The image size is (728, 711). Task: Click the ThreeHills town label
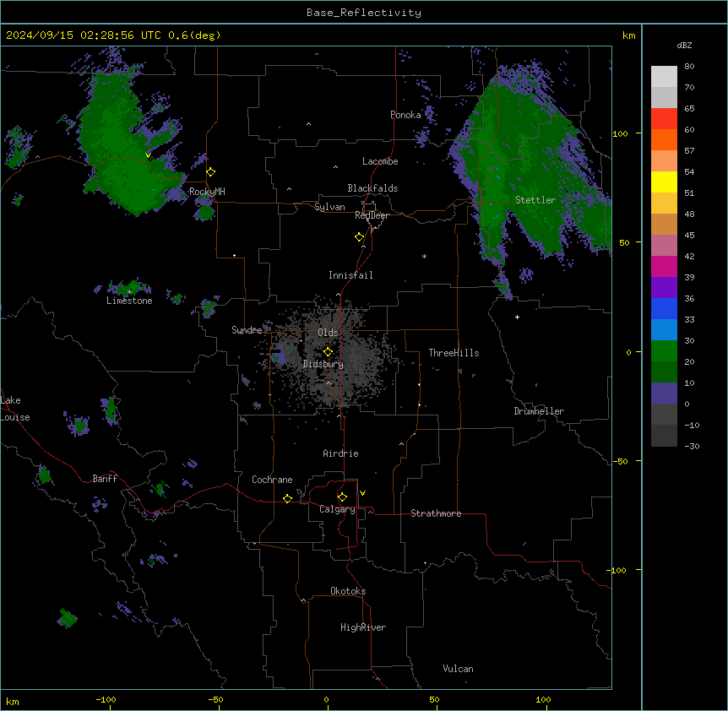[454, 353]
